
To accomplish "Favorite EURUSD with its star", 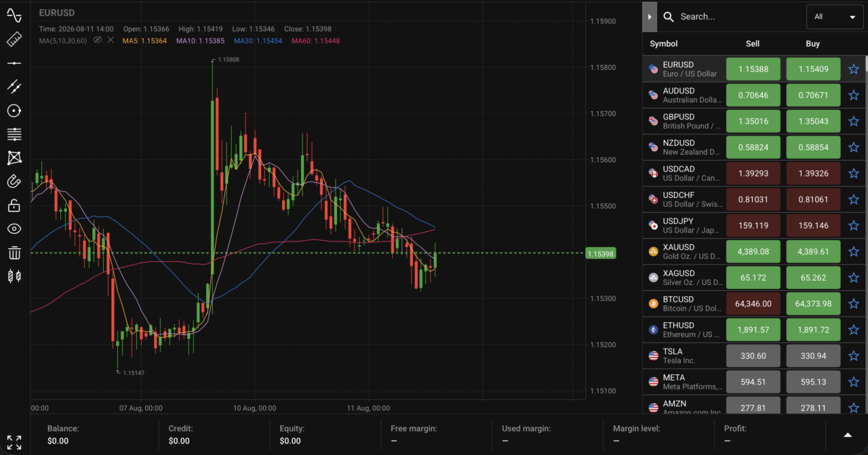I will click(x=854, y=69).
